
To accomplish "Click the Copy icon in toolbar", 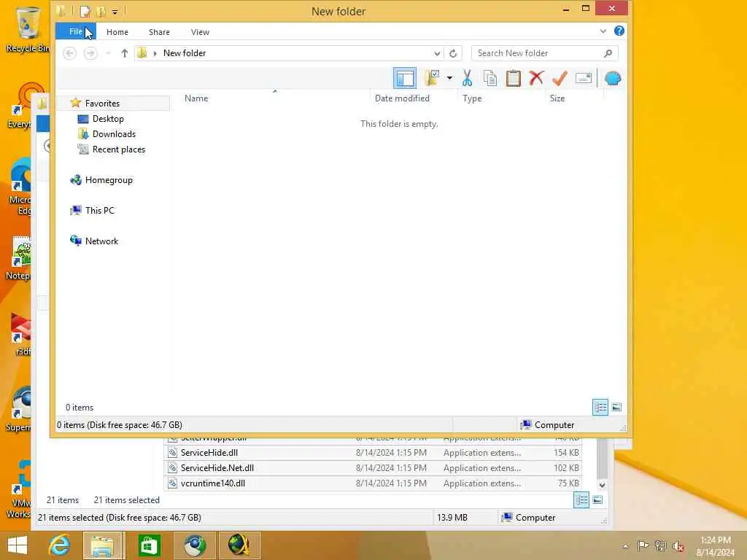I will [489, 78].
